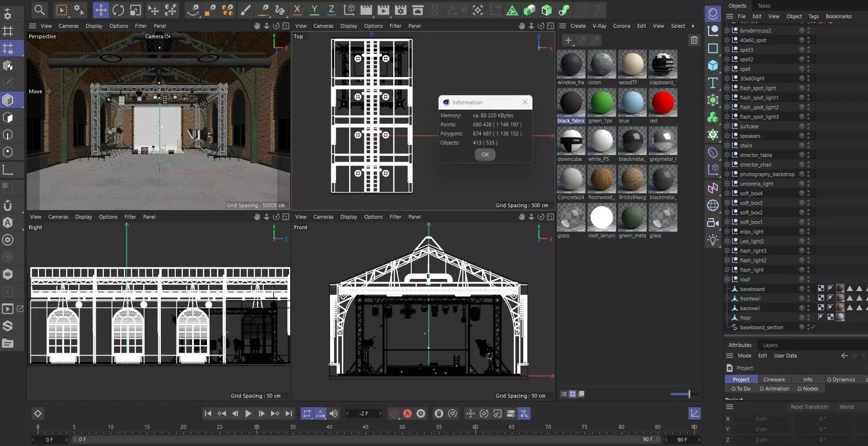The height and width of the screenshot is (446, 868).
Task: Select the Move tool in top toolbar
Action: click(101, 10)
